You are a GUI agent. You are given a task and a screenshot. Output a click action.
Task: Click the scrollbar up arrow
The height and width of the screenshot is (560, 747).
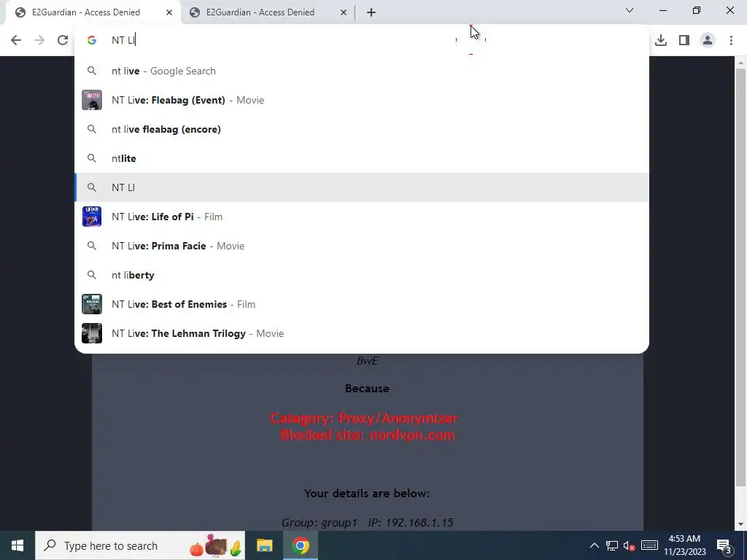point(740,62)
